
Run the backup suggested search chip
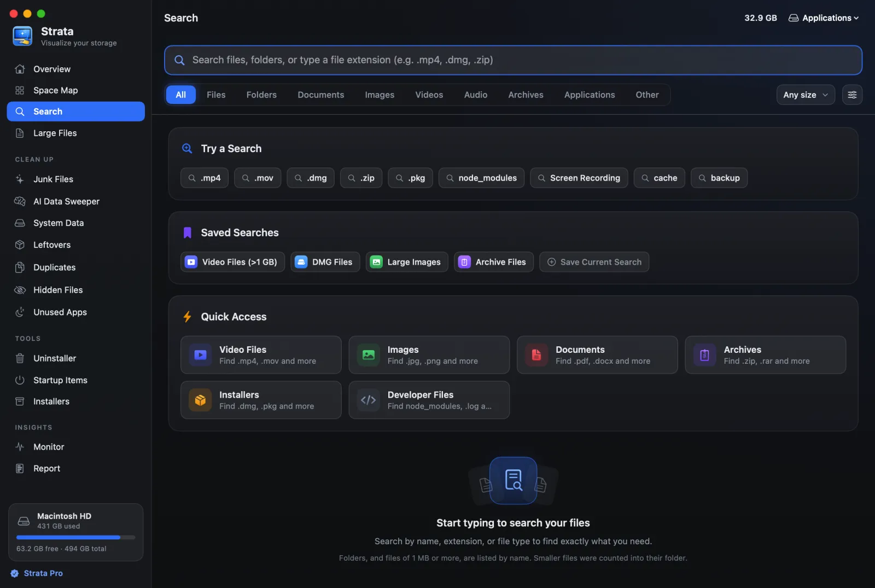[x=719, y=178]
